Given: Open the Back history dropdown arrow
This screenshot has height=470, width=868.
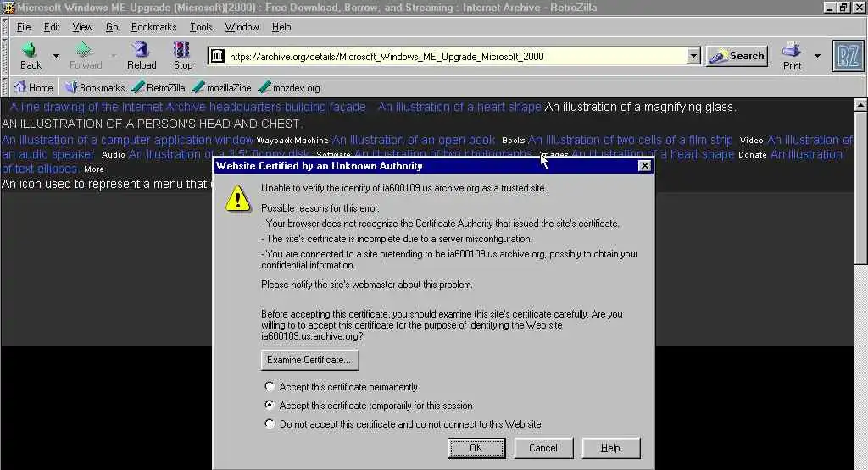Looking at the screenshot, I should pyautogui.click(x=56, y=56).
